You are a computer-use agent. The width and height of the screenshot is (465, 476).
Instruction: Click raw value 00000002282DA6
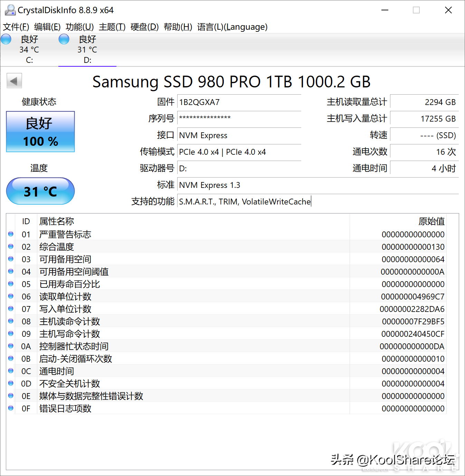coord(412,309)
